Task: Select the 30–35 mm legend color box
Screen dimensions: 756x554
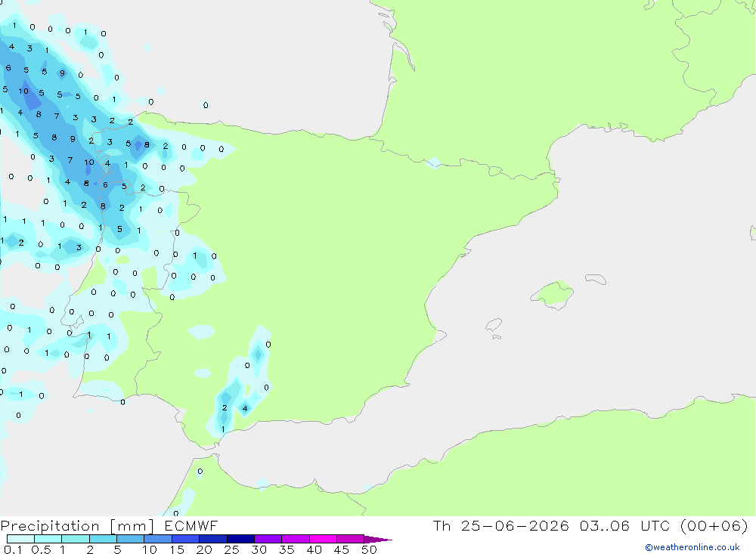Action: click(x=268, y=539)
